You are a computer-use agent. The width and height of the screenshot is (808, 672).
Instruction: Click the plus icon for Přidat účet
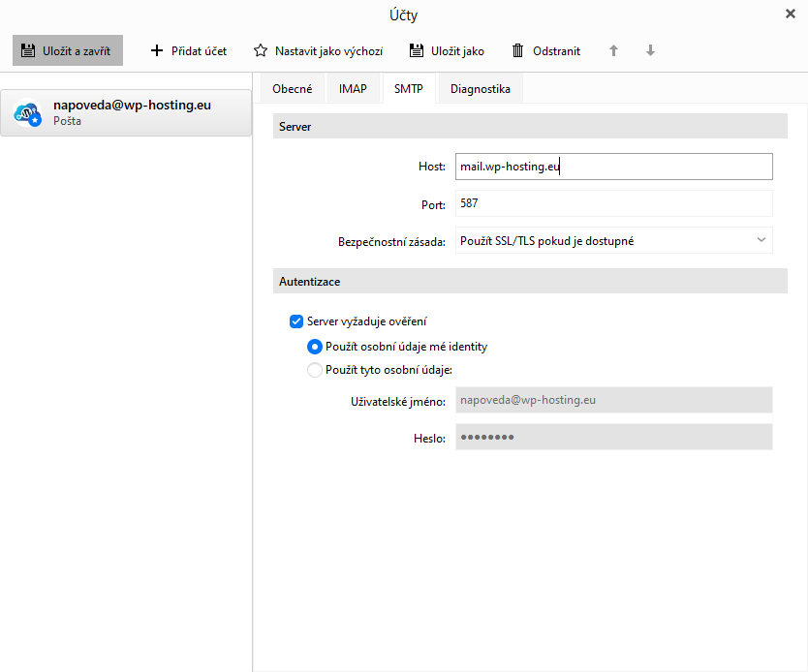[x=157, y=50]
